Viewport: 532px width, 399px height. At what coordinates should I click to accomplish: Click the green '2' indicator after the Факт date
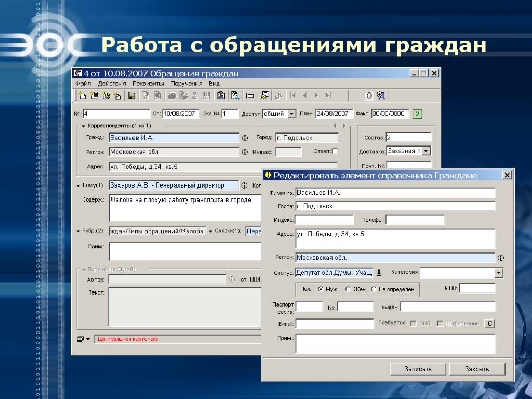(417, 114)
